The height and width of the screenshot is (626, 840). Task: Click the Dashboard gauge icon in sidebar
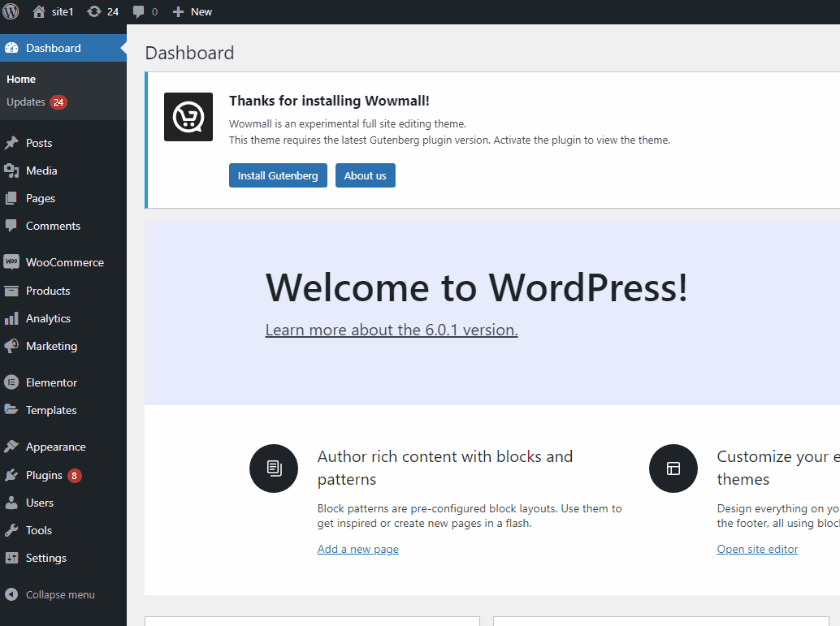click(x=11, y=48)
